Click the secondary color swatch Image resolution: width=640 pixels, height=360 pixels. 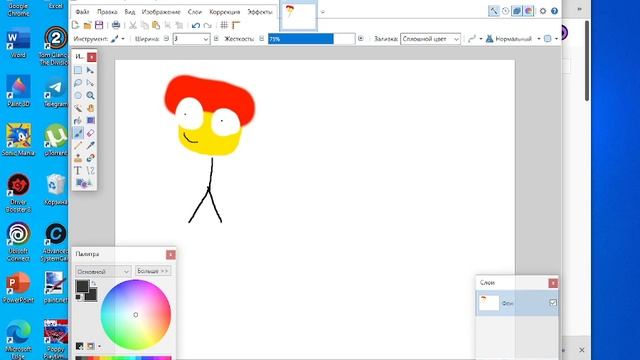pyautogui.click(x=92, y=296)
